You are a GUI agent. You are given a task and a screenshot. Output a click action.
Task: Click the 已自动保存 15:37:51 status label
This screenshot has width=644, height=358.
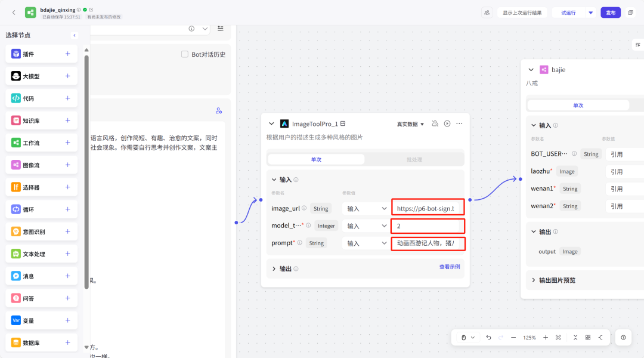coord(61,17)
